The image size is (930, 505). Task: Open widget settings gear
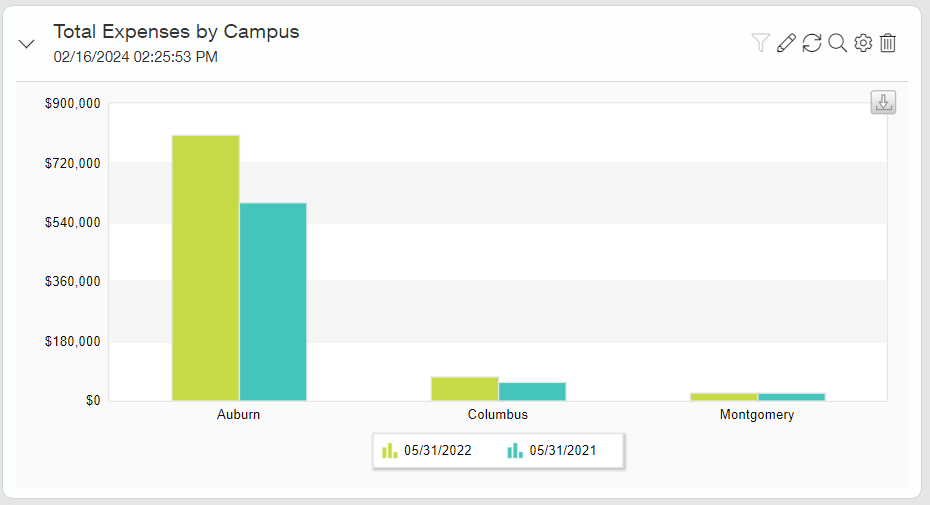(x=863, y=43)
